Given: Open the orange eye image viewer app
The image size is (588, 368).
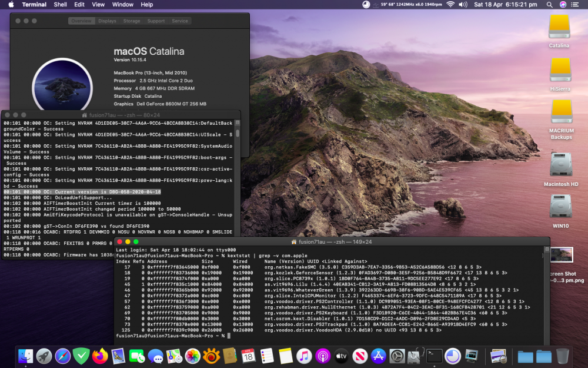Looking at the screenshot, I should point(211,356).
